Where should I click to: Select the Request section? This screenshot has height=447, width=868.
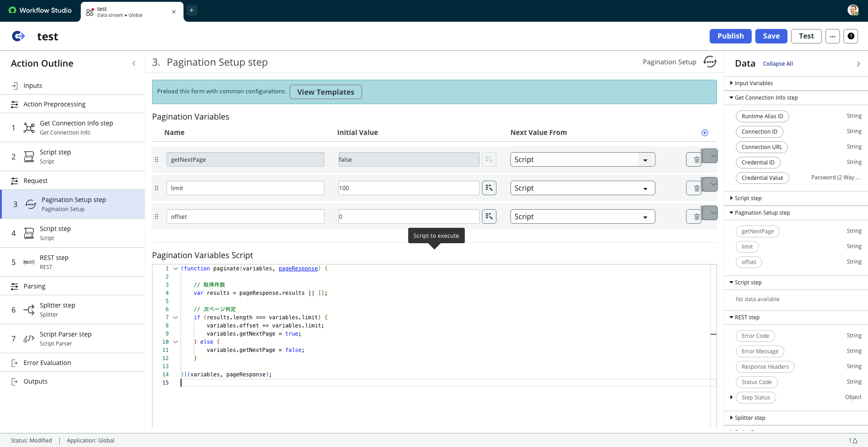click(72, 181)
